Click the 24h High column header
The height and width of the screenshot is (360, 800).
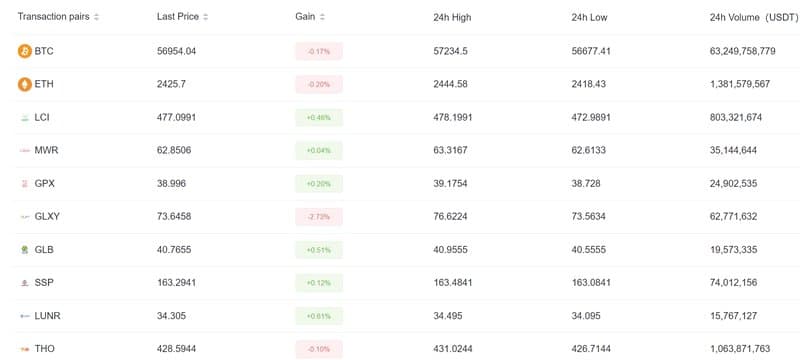[452, 17]
